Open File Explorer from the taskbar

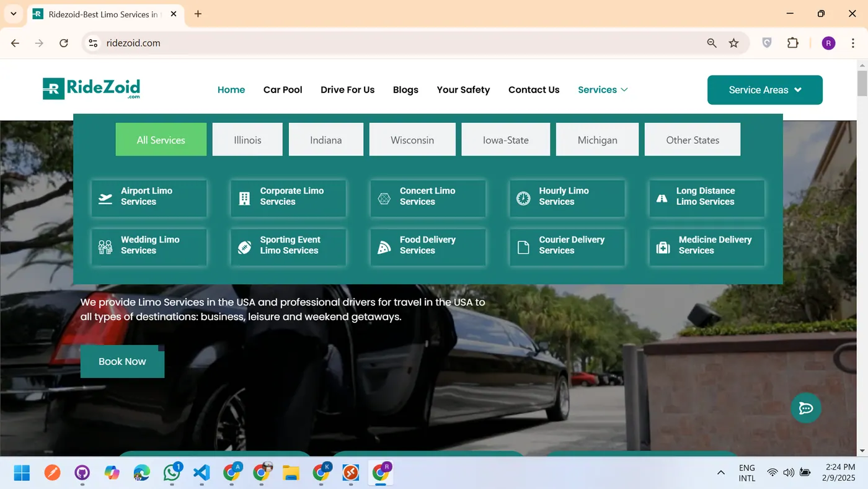click(x=291, y=473)
